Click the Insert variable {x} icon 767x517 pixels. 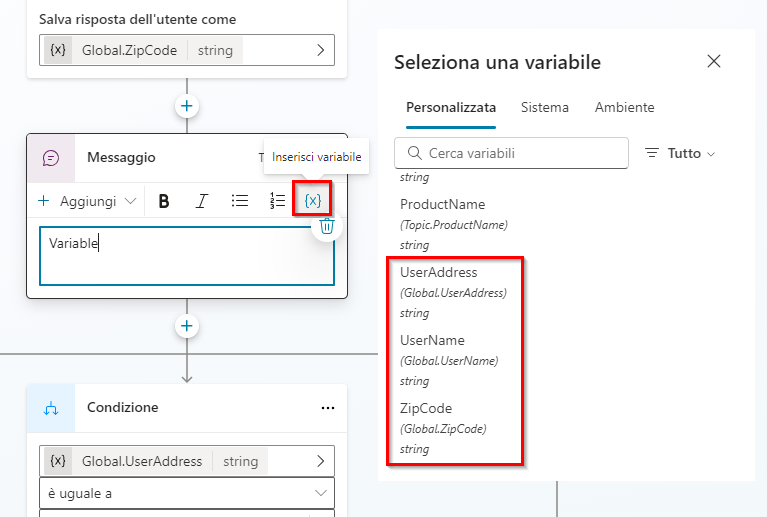(x=313, y=200)
